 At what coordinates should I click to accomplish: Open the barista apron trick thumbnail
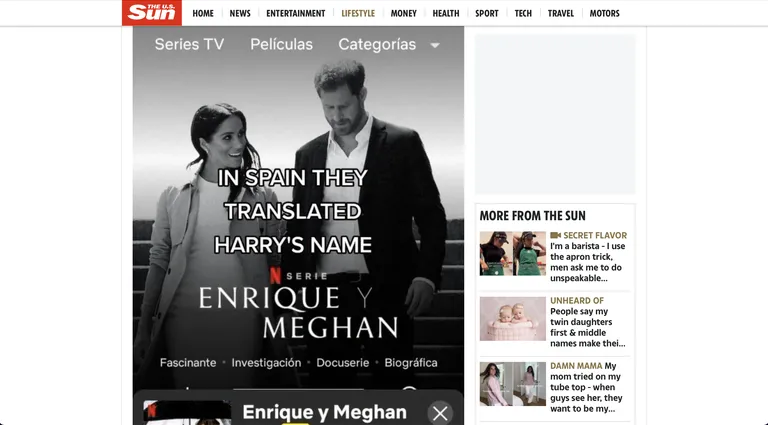point(512,253)
